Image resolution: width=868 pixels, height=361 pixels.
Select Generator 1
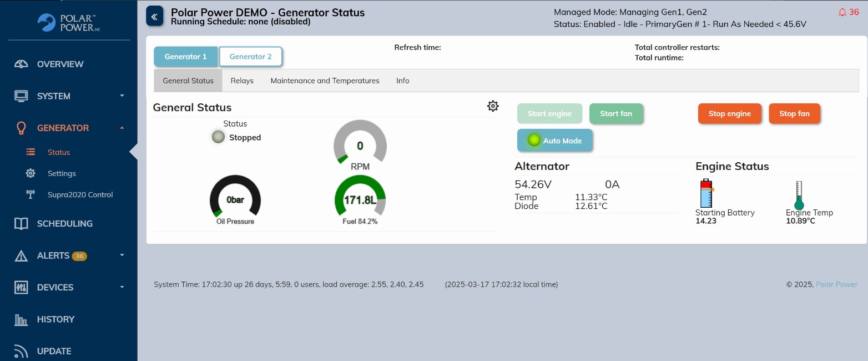point(185,57)
